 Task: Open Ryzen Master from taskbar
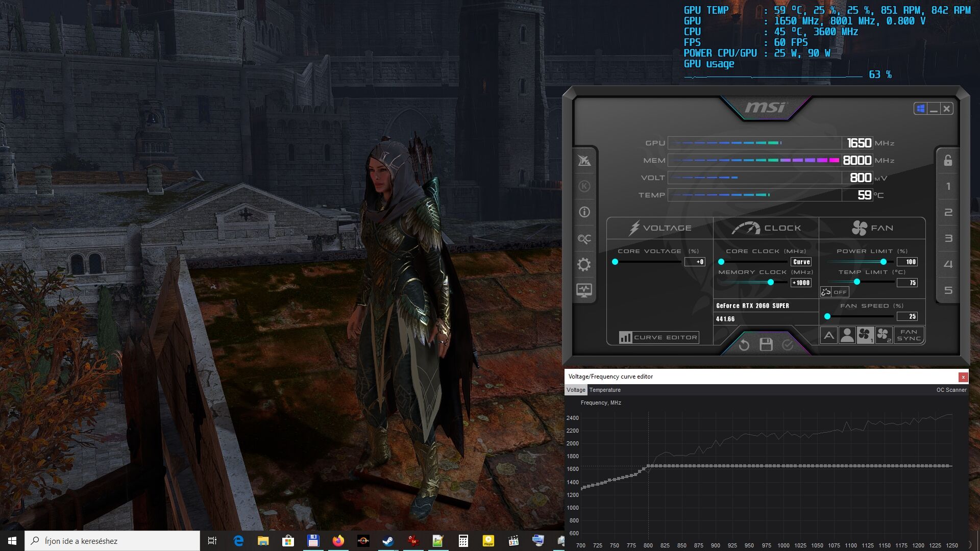click(363, 541)
